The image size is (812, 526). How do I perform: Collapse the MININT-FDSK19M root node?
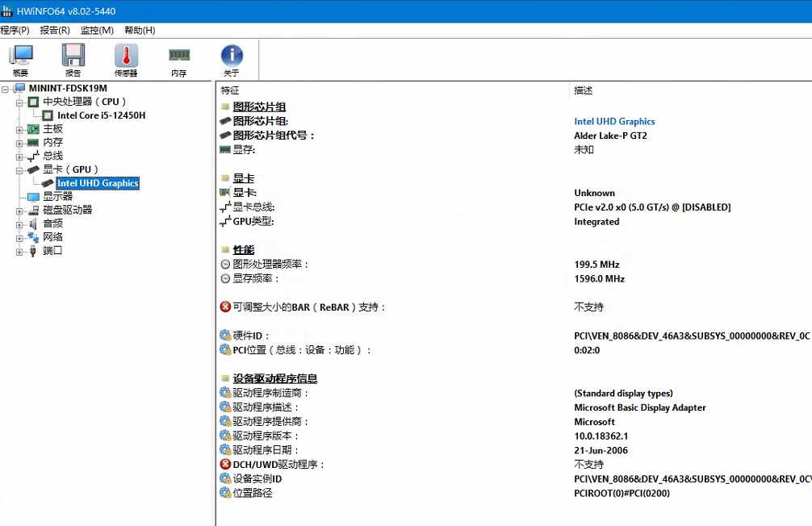click(x=6, y=88)
